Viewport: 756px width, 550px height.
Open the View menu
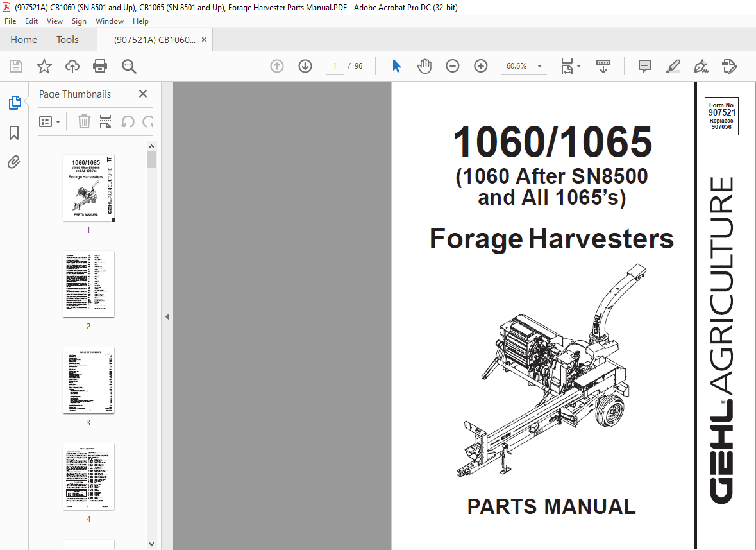[x=55, y=21]
